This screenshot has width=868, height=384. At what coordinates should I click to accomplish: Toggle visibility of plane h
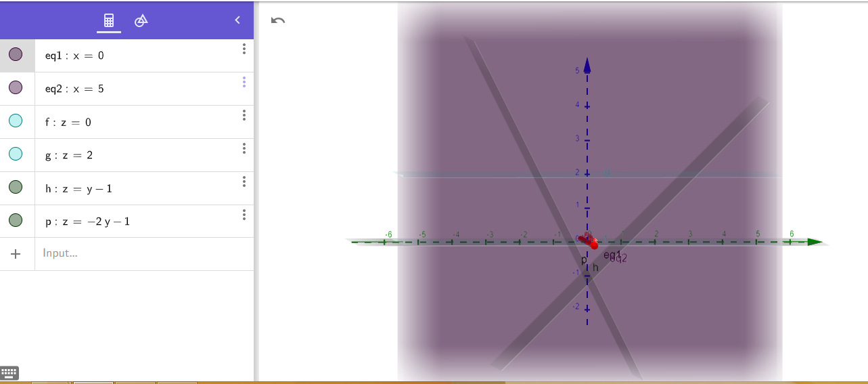click(x=16, y=188)
